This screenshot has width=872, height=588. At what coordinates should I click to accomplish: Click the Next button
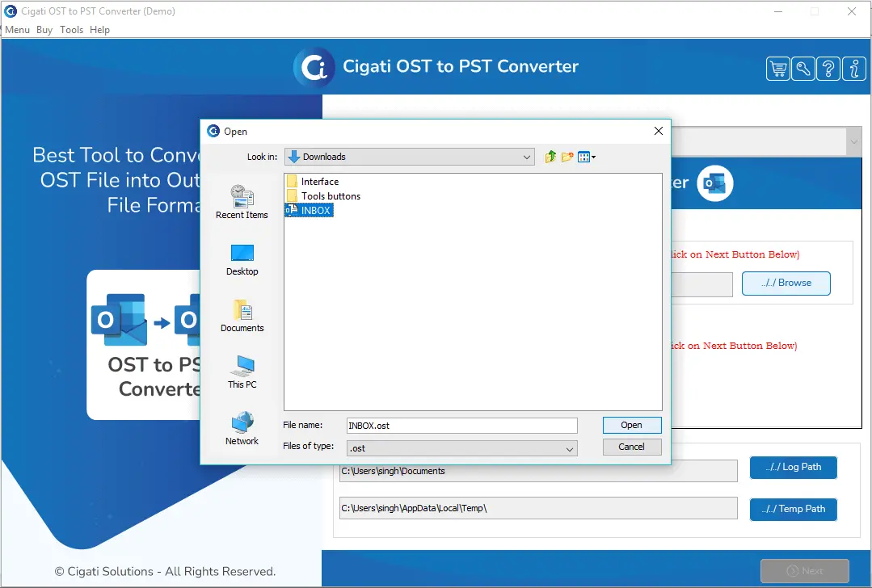coord(805,571)
